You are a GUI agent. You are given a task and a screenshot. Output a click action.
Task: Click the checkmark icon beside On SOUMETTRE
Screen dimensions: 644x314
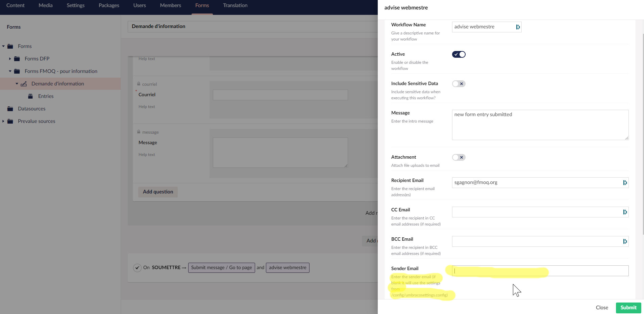click(137, 267)
